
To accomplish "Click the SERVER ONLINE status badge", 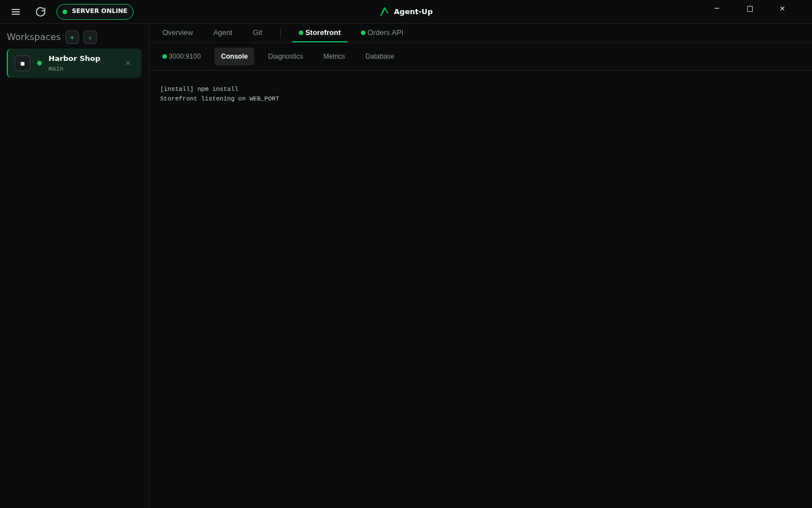I will tap(95, 12).
